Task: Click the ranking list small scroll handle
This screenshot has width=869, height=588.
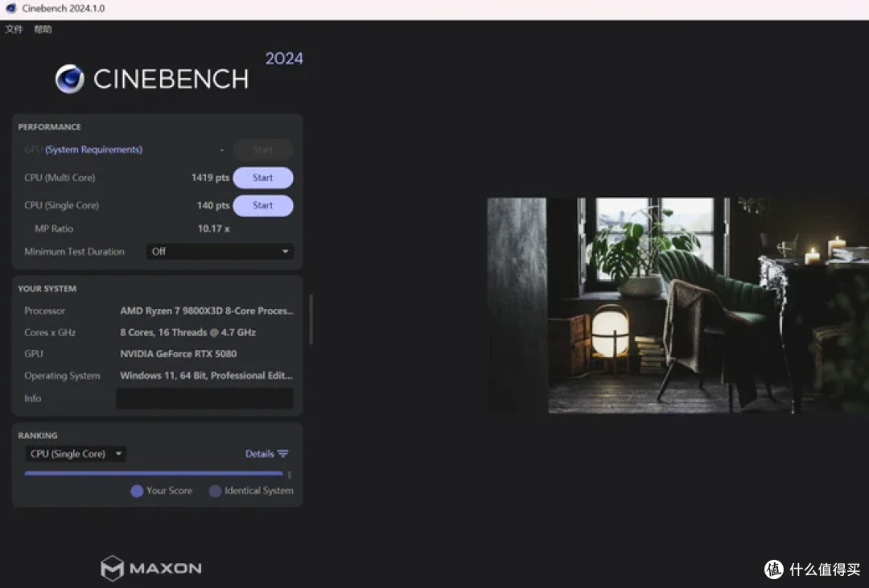Action: (290, 475)
